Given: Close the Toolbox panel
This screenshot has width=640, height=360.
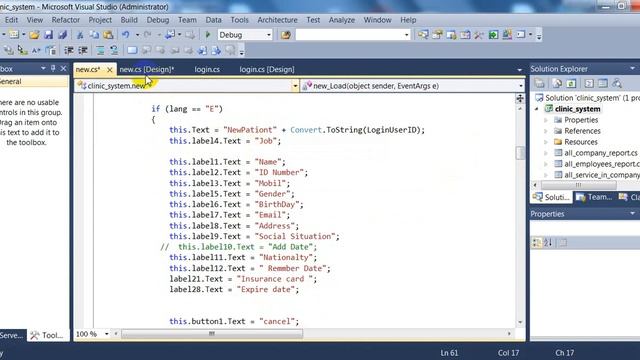Looking at the screenshot, I should 63,69.
